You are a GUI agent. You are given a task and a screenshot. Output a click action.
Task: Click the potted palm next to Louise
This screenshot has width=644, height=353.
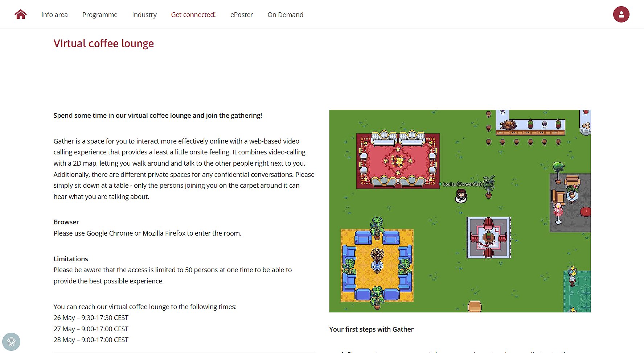[x=489, y=187]
